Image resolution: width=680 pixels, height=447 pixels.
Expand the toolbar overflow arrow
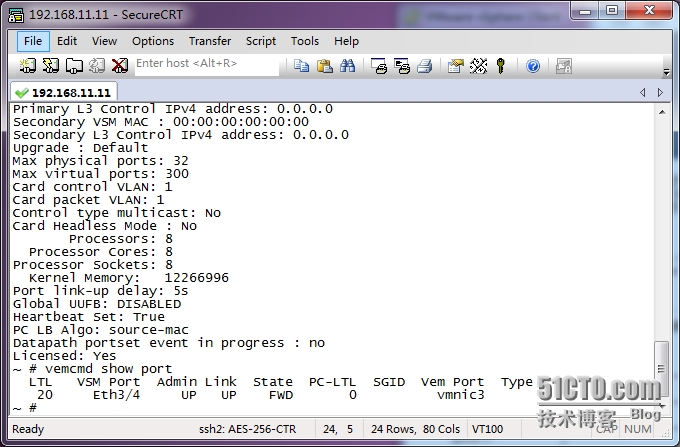pyautogui.click(x=667, y=72)
